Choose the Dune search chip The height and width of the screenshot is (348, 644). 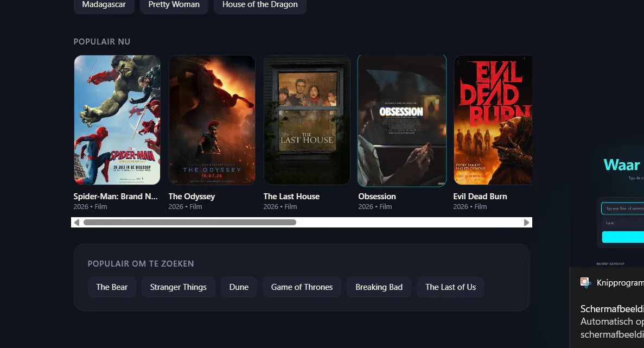point(239,287)
